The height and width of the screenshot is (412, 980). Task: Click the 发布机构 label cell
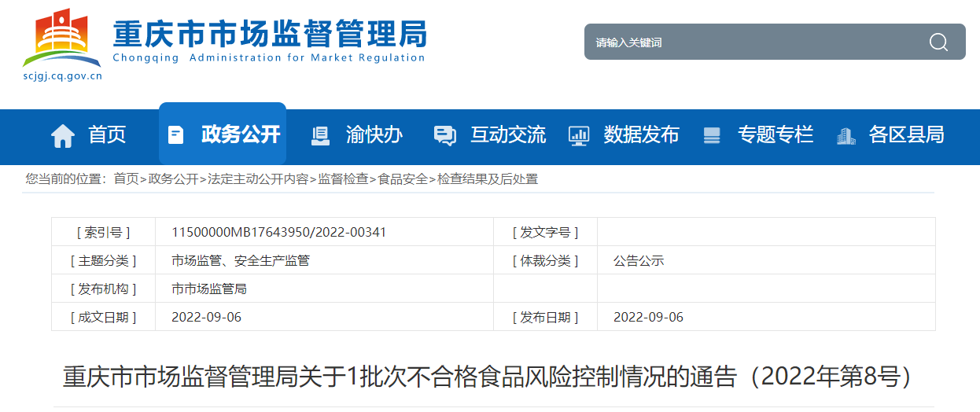(x=103, y=289)
